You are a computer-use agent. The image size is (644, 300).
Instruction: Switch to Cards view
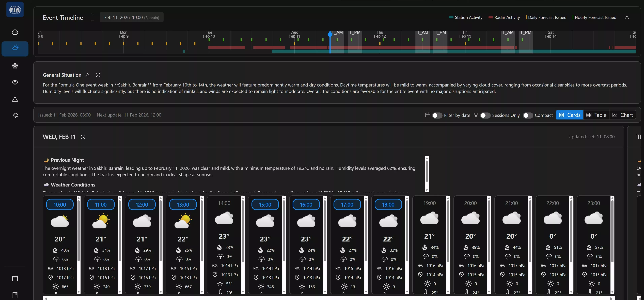pyautogui.click(x=570, y=115)
